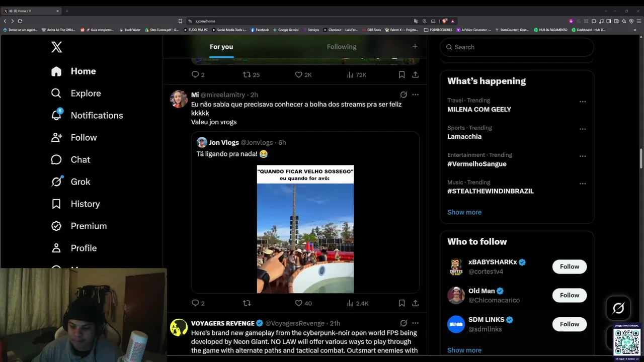
Task: Ask Grok about the VOYAGERS REVENGE post
Action: tap(404, 323)
